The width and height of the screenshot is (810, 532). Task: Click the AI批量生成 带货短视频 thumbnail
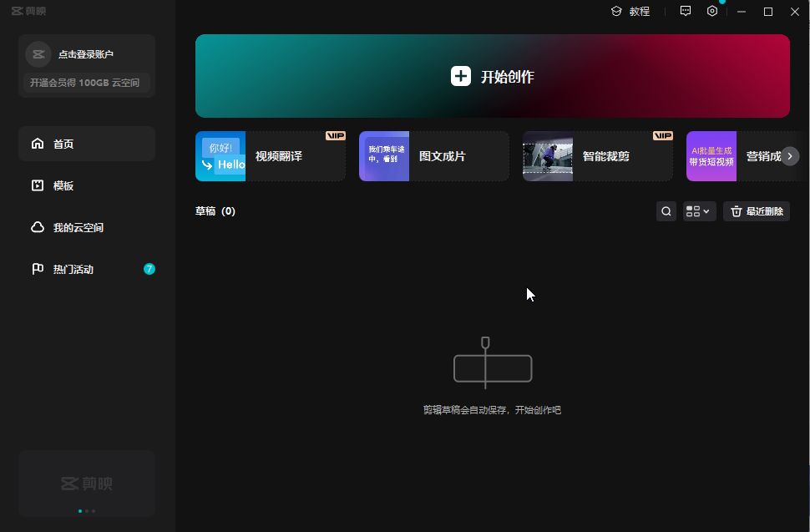point(711,156)
